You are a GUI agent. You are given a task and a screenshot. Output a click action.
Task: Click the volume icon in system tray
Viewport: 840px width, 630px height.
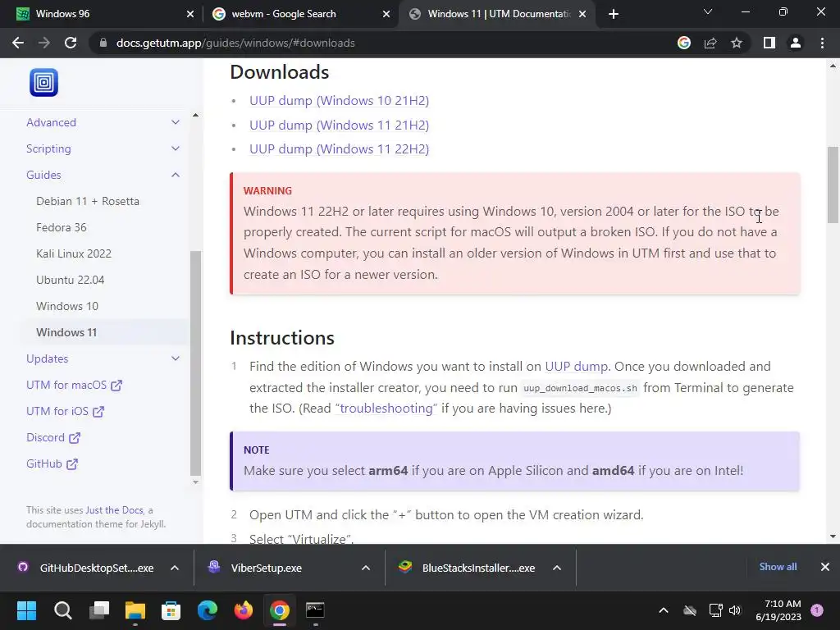[734, 610]
